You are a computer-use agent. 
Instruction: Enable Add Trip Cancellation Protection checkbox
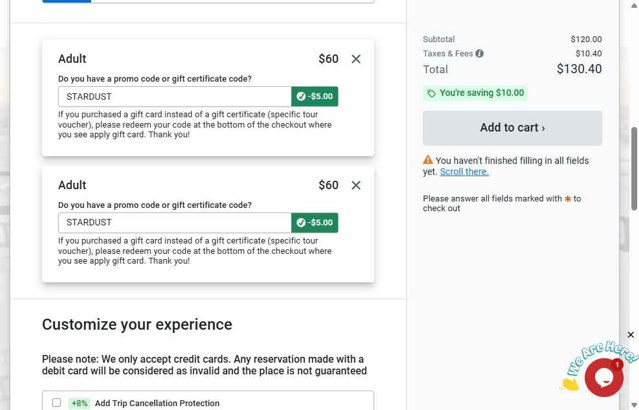coord(57,403)
